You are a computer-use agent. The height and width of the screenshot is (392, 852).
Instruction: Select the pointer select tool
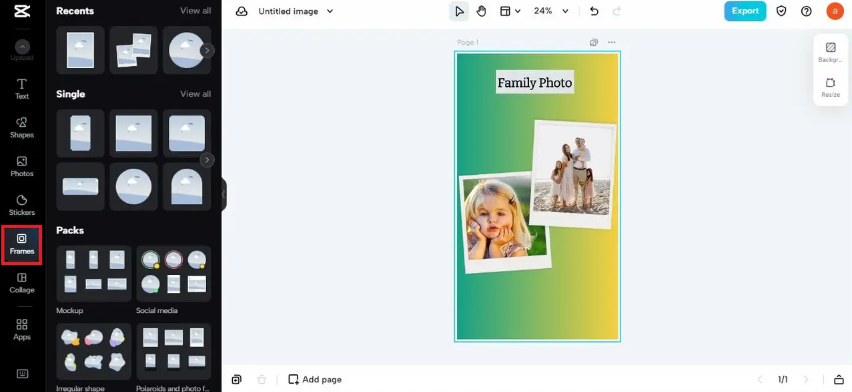pyautogui.click(x=459, y=11)
